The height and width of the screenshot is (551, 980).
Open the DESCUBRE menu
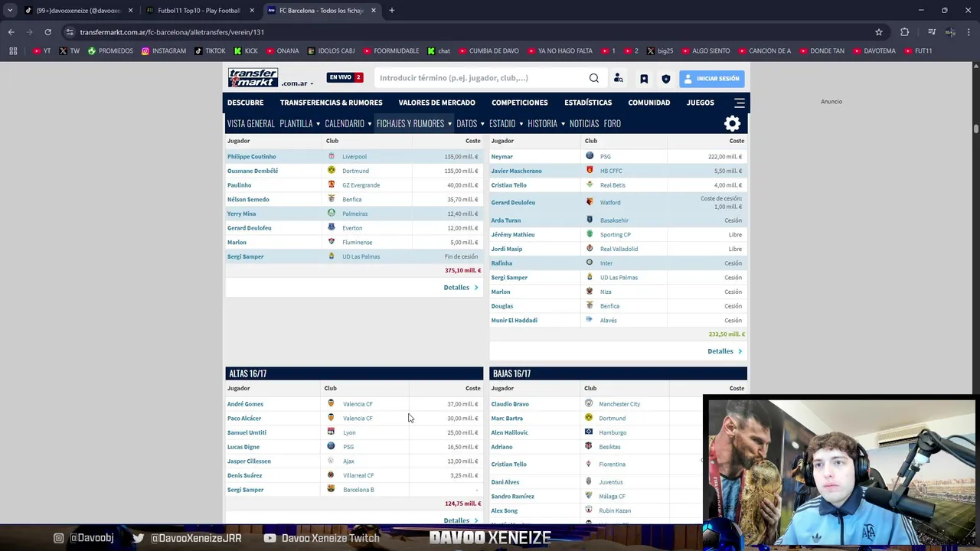(x=245, y=103)
